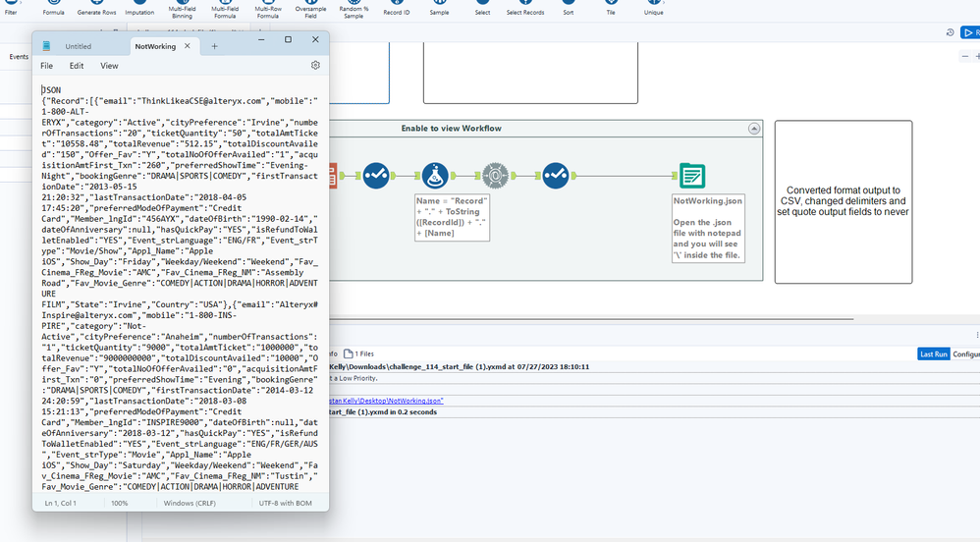Screen dimensions: 980x542
Task: Place cursor in the Notepad JSON text area
Action: [180, 288]
